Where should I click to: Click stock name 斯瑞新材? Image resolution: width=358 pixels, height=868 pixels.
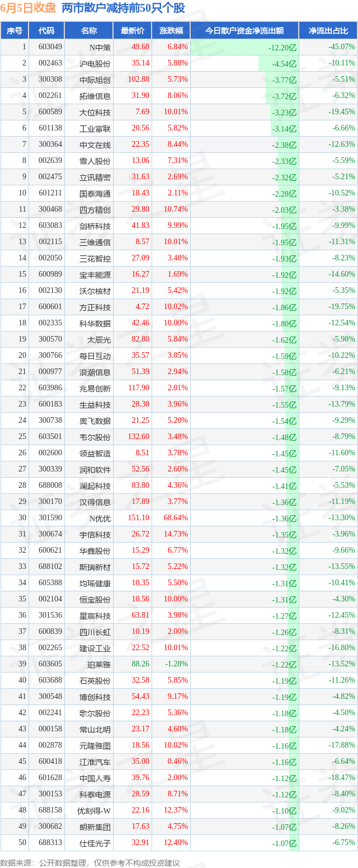95,567
